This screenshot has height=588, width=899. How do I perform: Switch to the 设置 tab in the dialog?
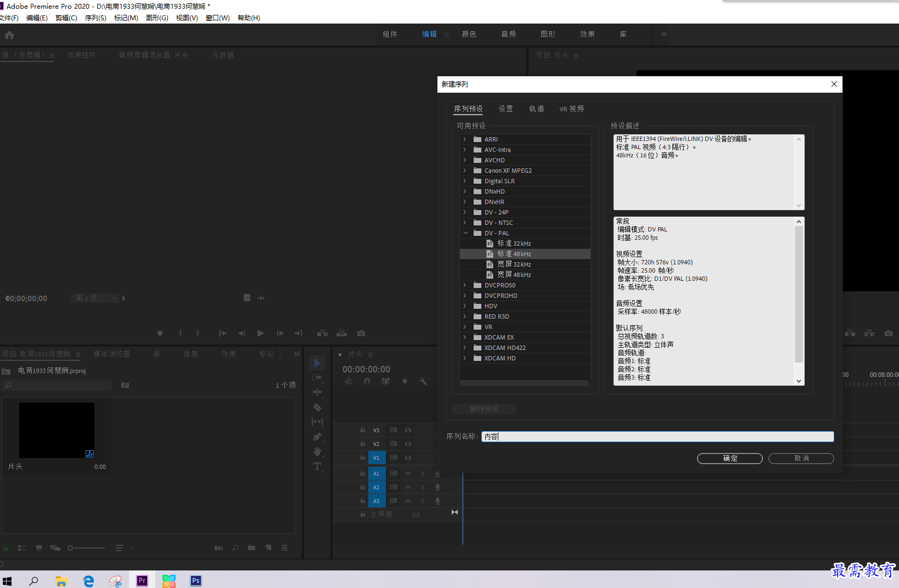505,109
